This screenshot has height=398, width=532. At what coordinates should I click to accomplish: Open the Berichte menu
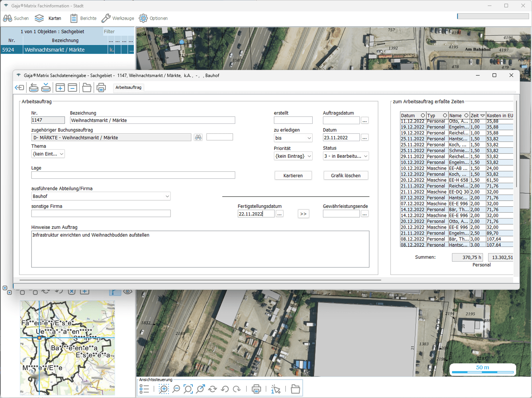[x=83, y=18]
